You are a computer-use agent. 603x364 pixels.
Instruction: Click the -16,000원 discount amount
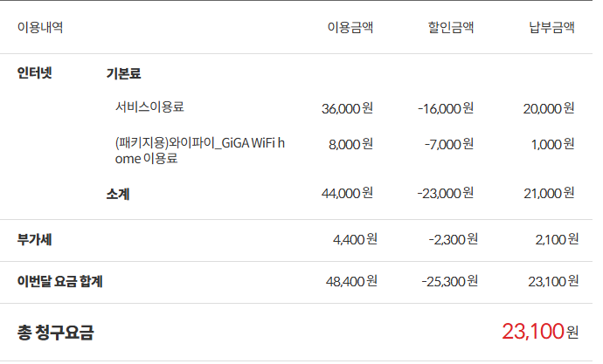(x=446, y=108)
